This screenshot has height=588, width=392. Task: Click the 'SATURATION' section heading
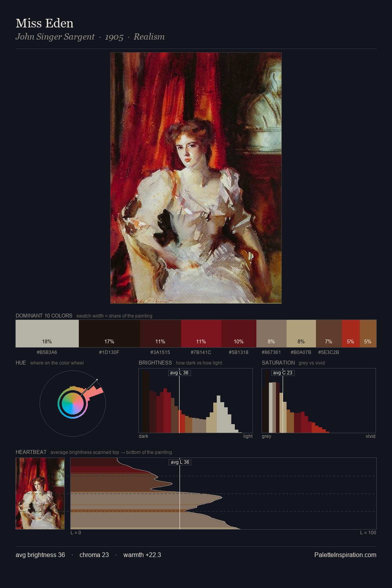click(x=278, y=363)
